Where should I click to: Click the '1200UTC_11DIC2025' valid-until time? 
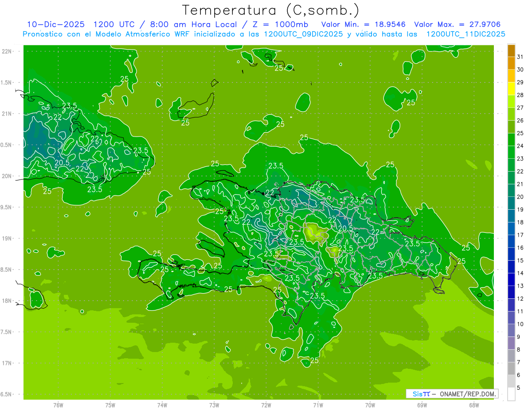point(465,34)
